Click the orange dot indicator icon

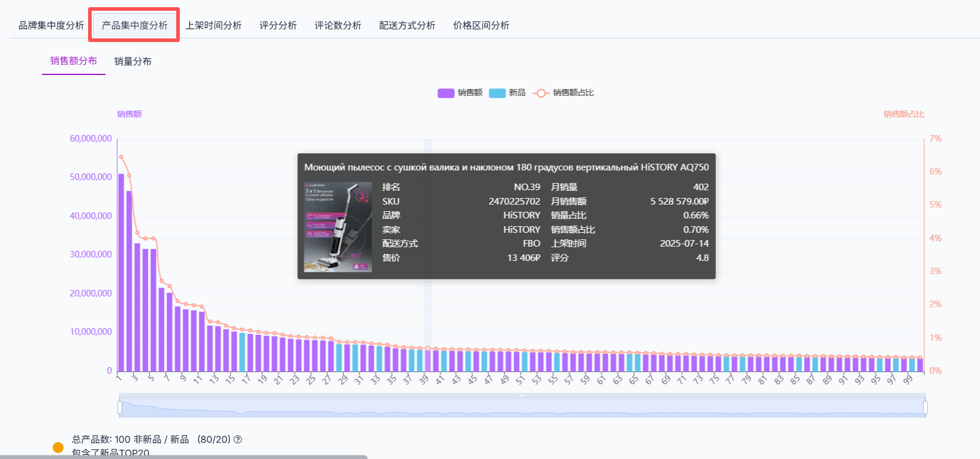click(x=58, y=448)
